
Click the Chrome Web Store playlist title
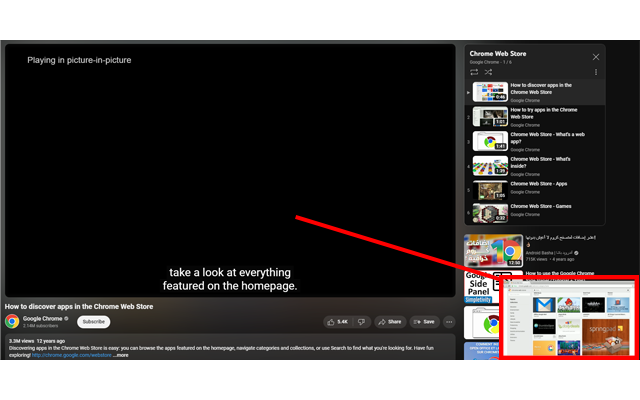(x=498, y=54)
